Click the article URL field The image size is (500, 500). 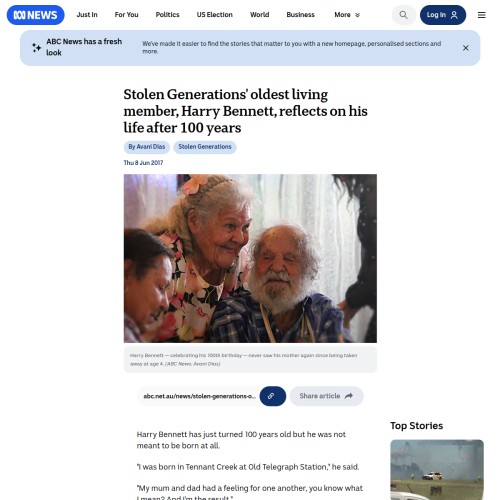tap(199, 396)
